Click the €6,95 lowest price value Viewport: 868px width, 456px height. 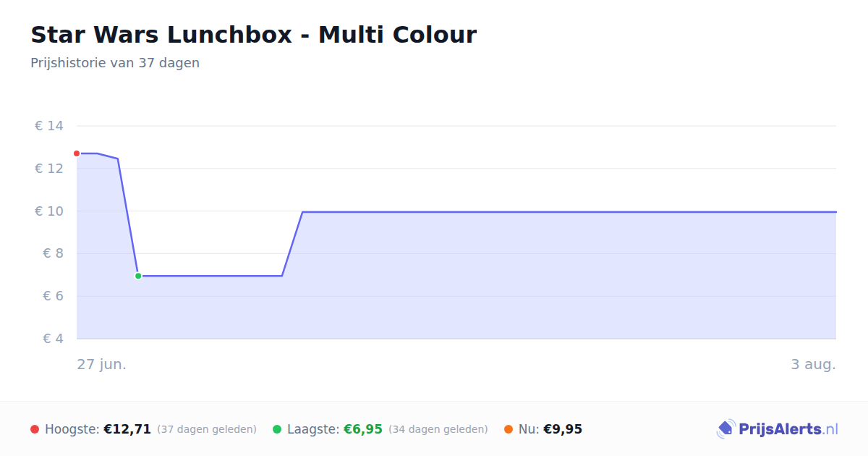363,429
